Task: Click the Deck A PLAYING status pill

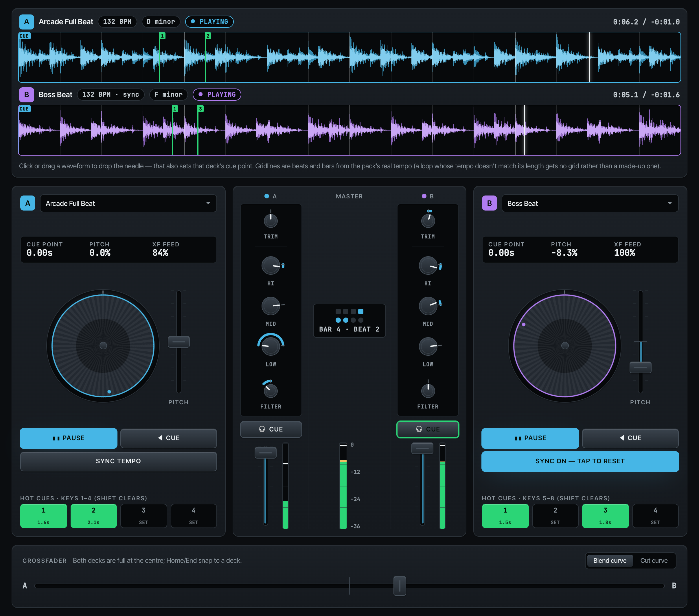Action: point(209,21)
